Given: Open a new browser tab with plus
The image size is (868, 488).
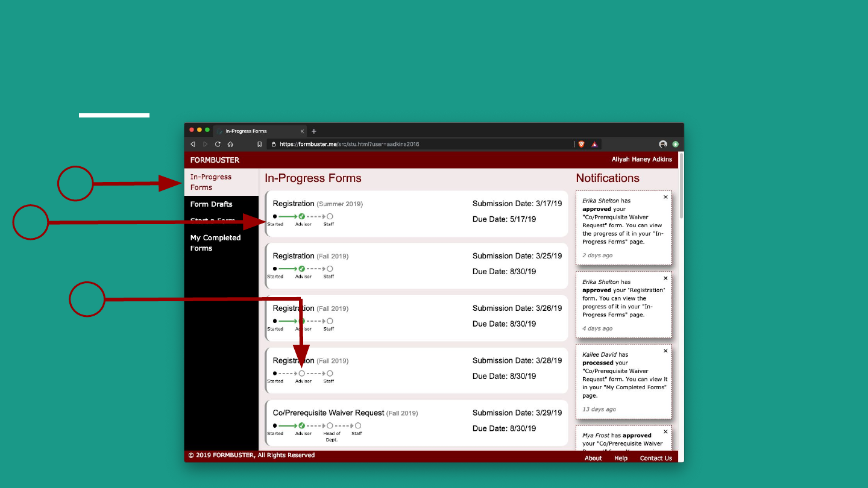Looking at the screenshot, I should coord(313,131).
